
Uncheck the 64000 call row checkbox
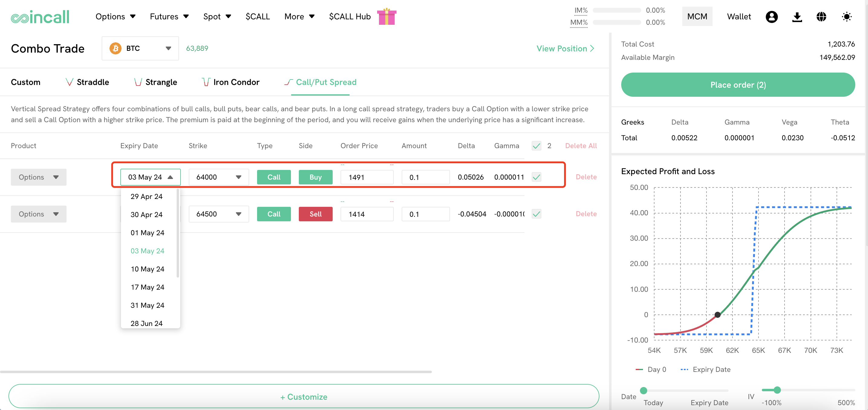(x=537, y=177)
